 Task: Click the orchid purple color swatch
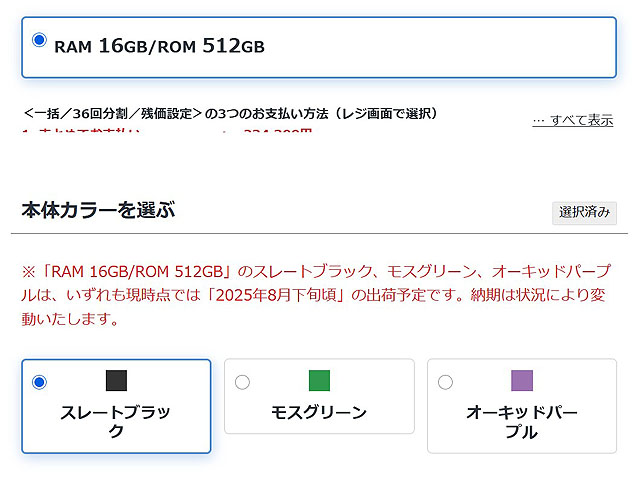click(x=522, y=380)
